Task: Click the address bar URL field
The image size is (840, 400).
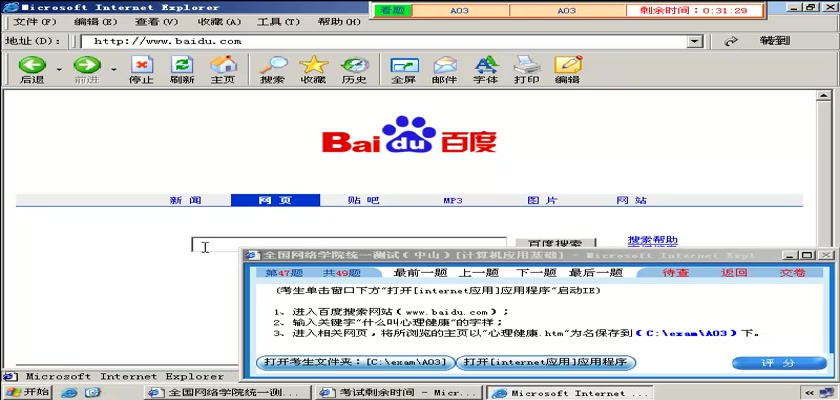Action: (384, 41)
